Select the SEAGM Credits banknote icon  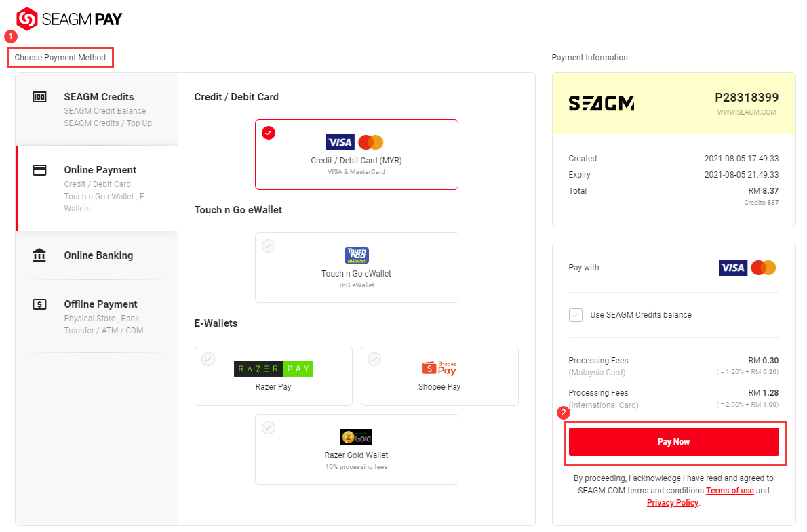[39, 97]
